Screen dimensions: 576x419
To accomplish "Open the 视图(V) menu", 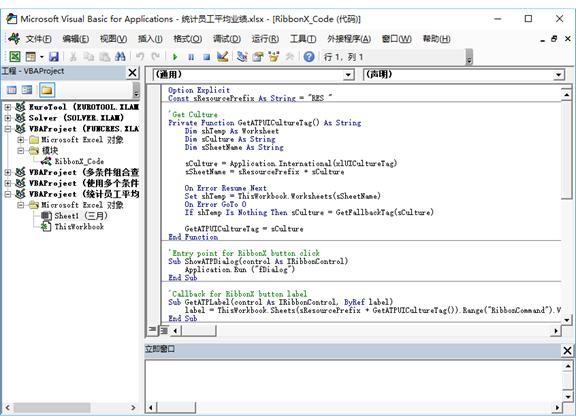I will [x=114, y=39].
